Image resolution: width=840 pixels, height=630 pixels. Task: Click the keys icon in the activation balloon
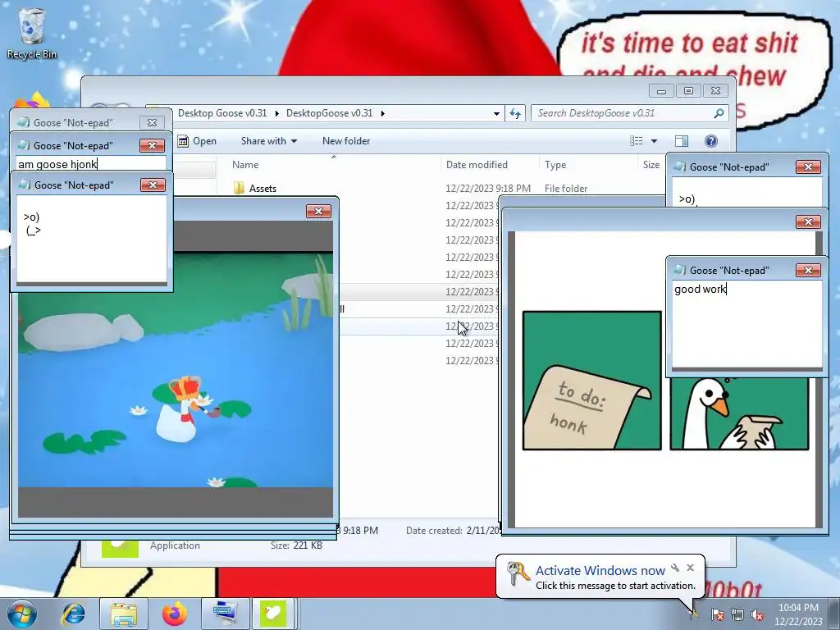click(x=517, y=573)
